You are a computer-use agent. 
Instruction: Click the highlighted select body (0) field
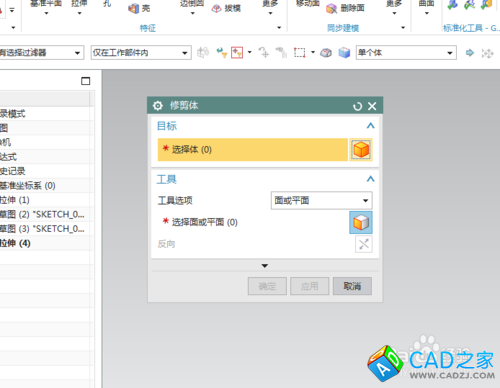[x=253, y=150]
